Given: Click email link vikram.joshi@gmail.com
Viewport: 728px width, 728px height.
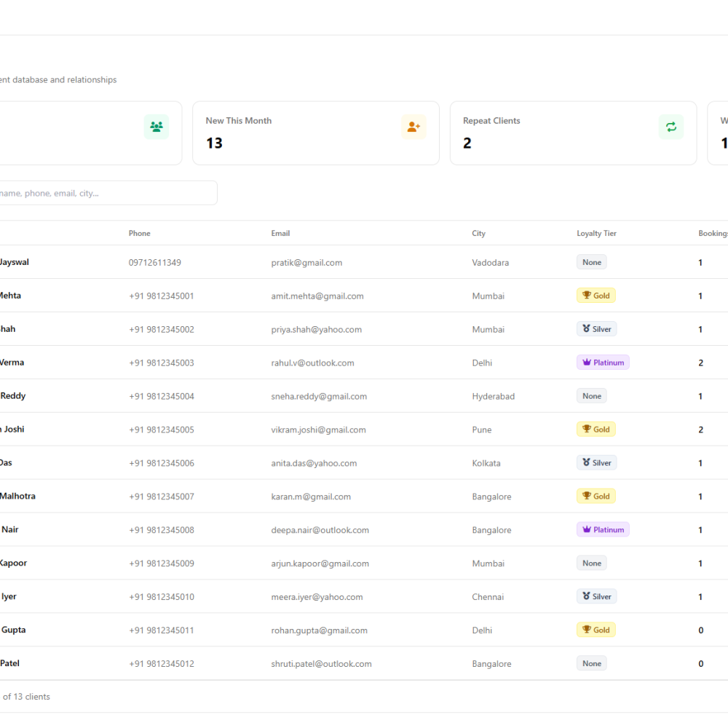Looking at the screenshot, I should pos(319,430).
